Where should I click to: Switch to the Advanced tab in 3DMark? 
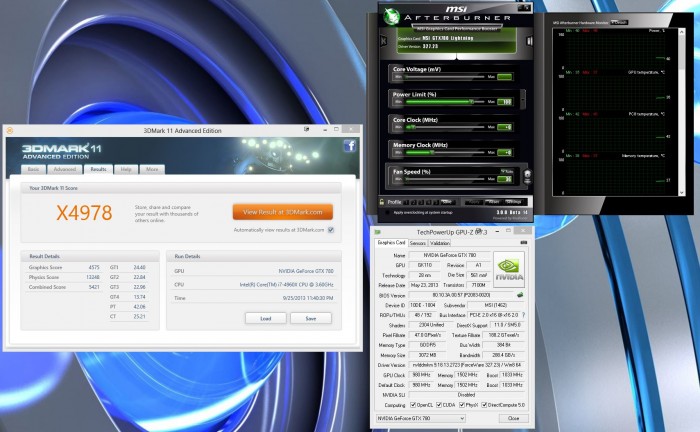[65, 169]
